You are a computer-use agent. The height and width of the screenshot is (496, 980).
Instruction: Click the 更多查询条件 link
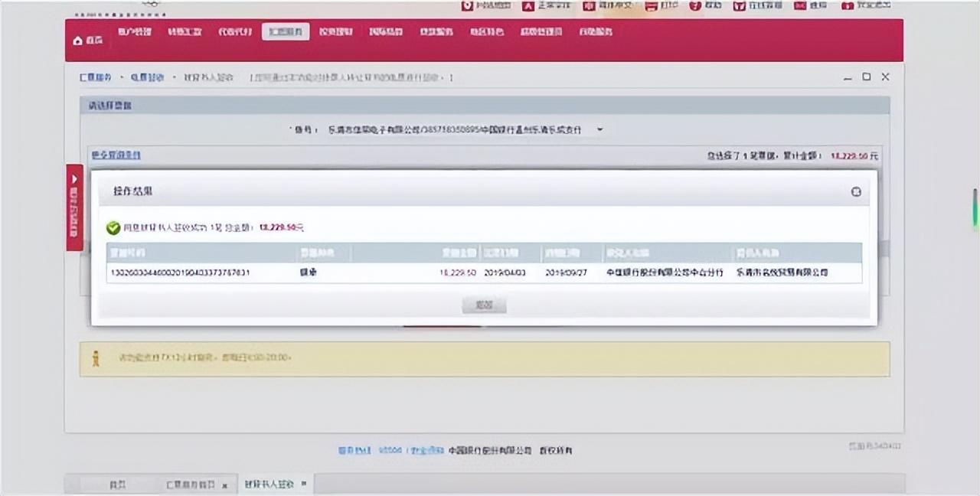[116, 155]
